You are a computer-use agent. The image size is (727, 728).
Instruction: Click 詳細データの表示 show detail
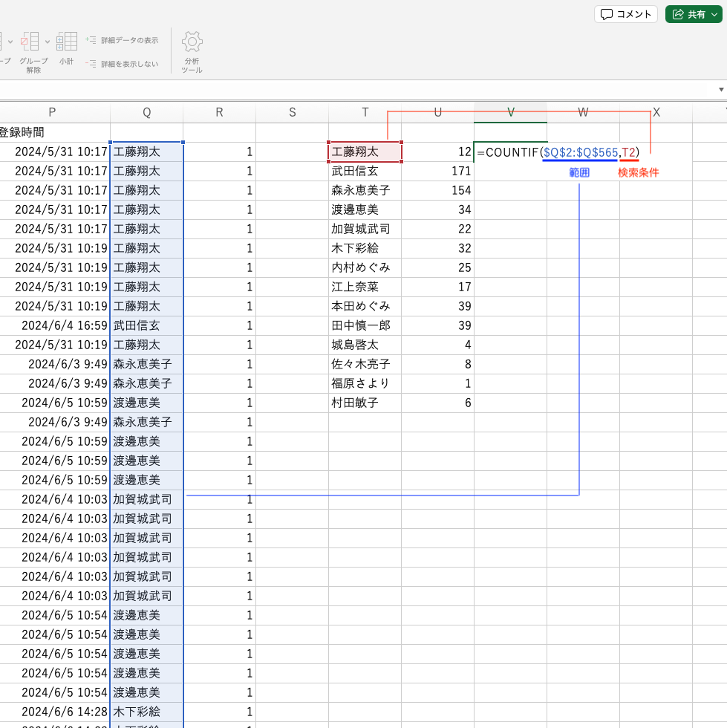pos(123,40)
